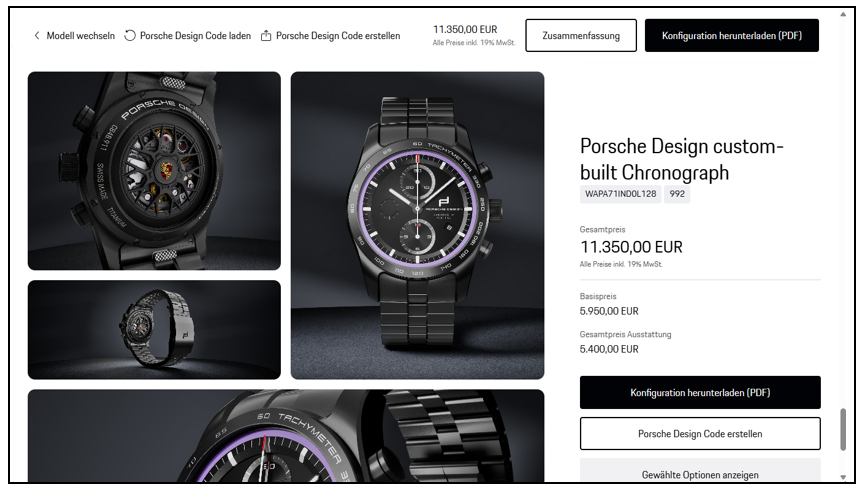Viewport: 863px width, 488px height.
Task: Click the 11.350,00 EUR price in header
Action: (465, 30)
